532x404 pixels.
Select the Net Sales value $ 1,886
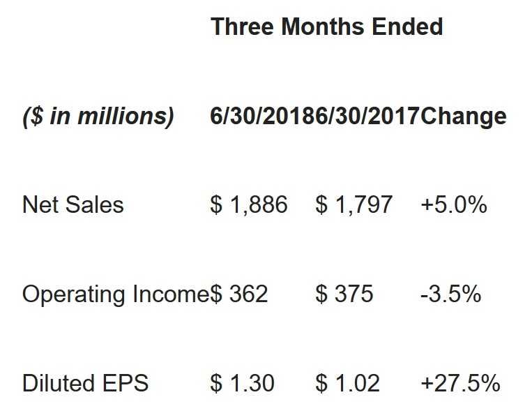tap(249, 205)
